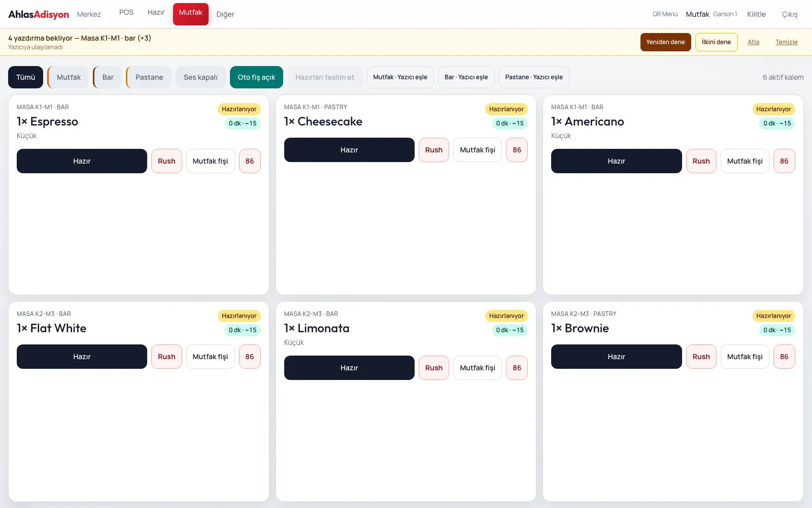
Task: Print Mutfak fişi for Flat White
Action: (x=210, y=357)
